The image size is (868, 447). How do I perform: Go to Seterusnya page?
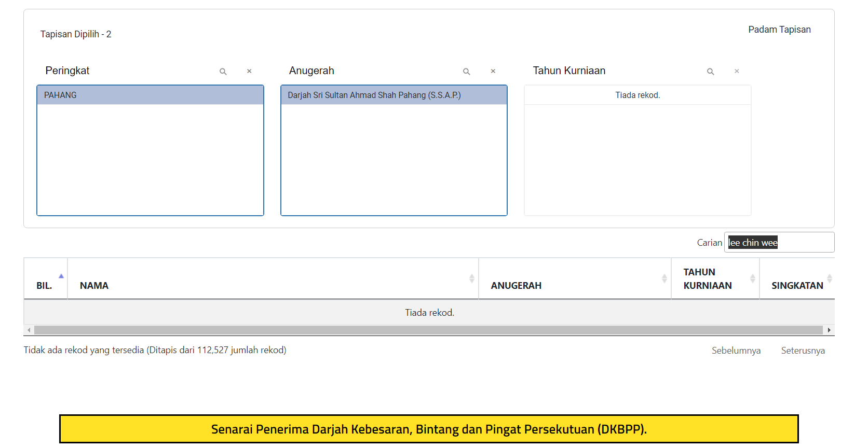(x=803, y=351)
